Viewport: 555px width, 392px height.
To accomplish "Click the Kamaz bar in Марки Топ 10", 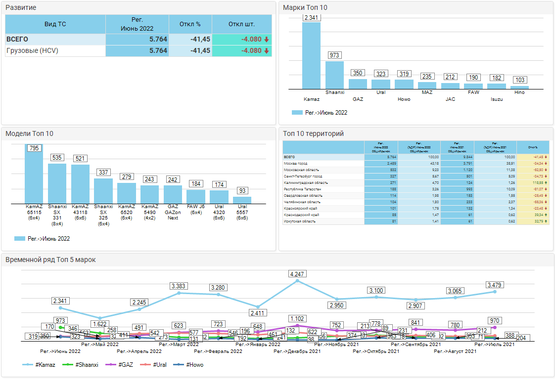I will point(311,55).
